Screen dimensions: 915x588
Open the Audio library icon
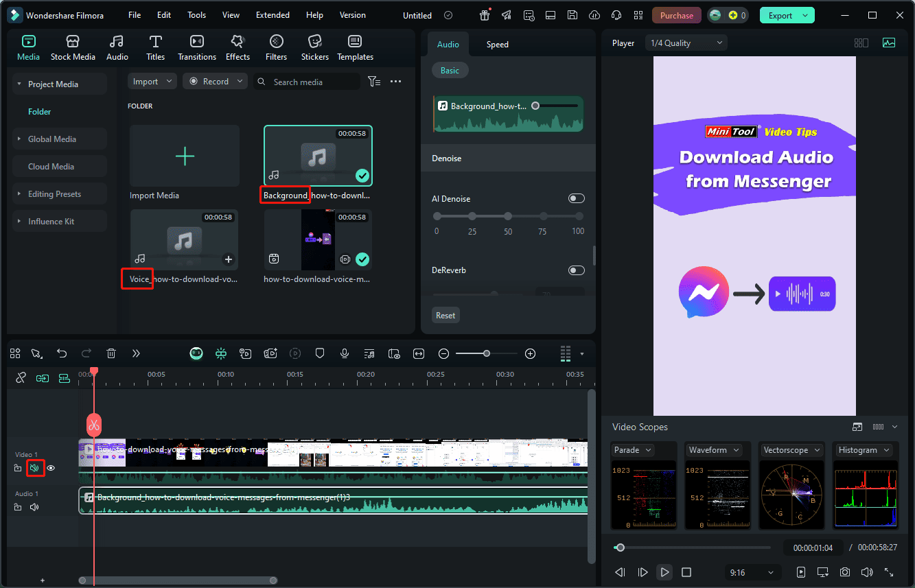(117, 48)
